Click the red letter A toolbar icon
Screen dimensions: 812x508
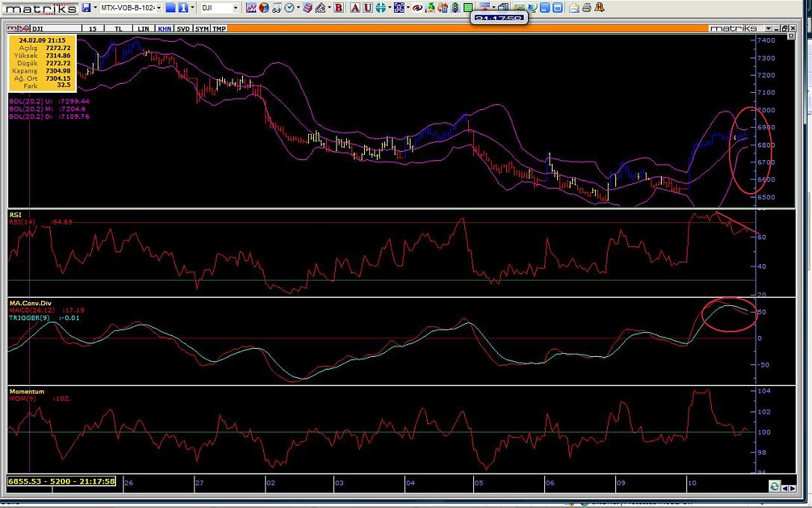[x=355, y=7]
